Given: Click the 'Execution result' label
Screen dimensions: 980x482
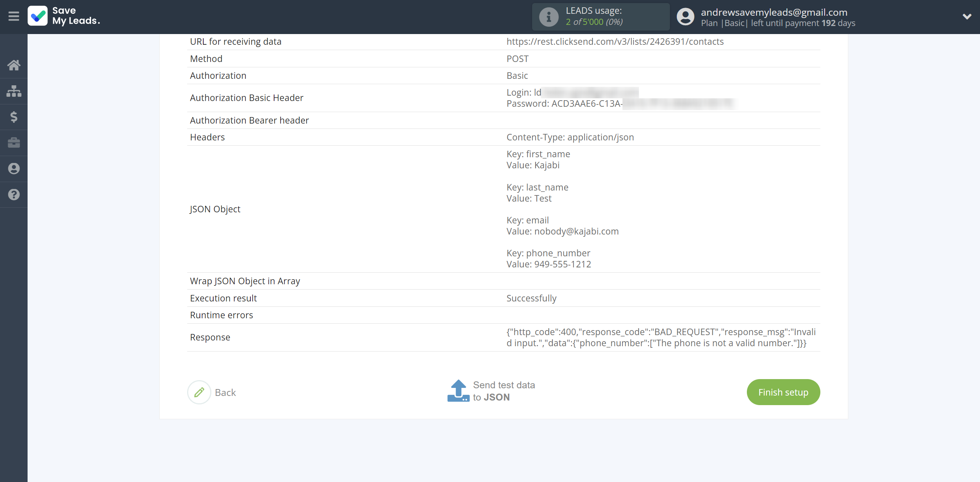Looking at the screenshot, I should pos(223,298).
